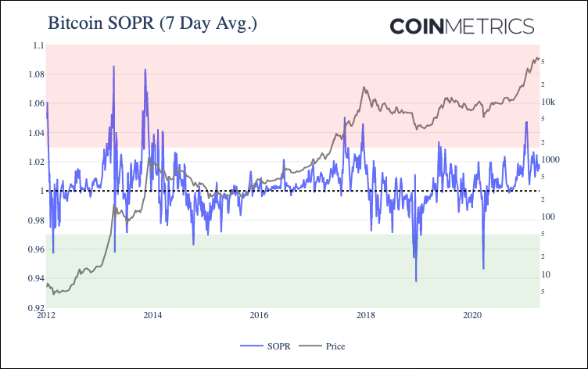Click the Coinmetrics logo
This screenshot has height=369, width=588.
462,27
